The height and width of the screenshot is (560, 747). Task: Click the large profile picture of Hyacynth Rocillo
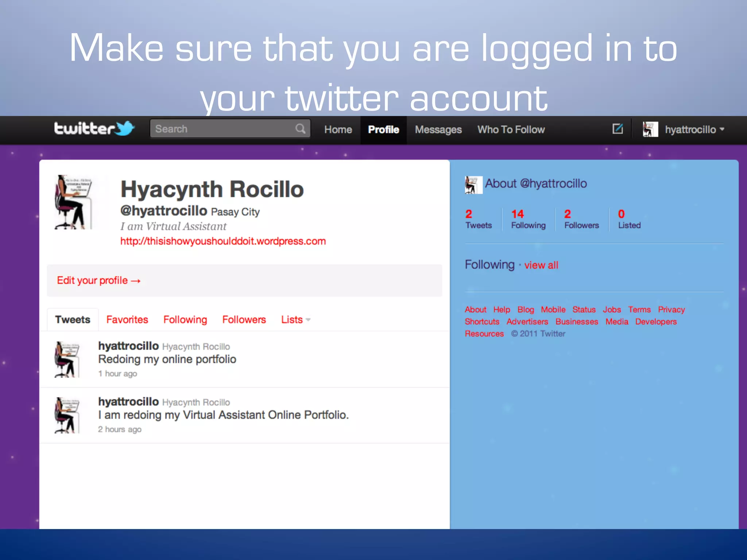click(x=73, y=202)
